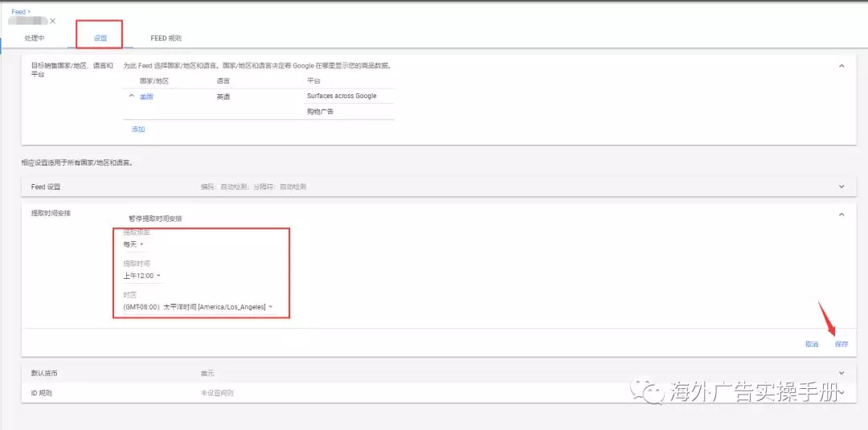Collapse the 提取时间安排 section chevron
868x430 pixels.
[841, 215]
